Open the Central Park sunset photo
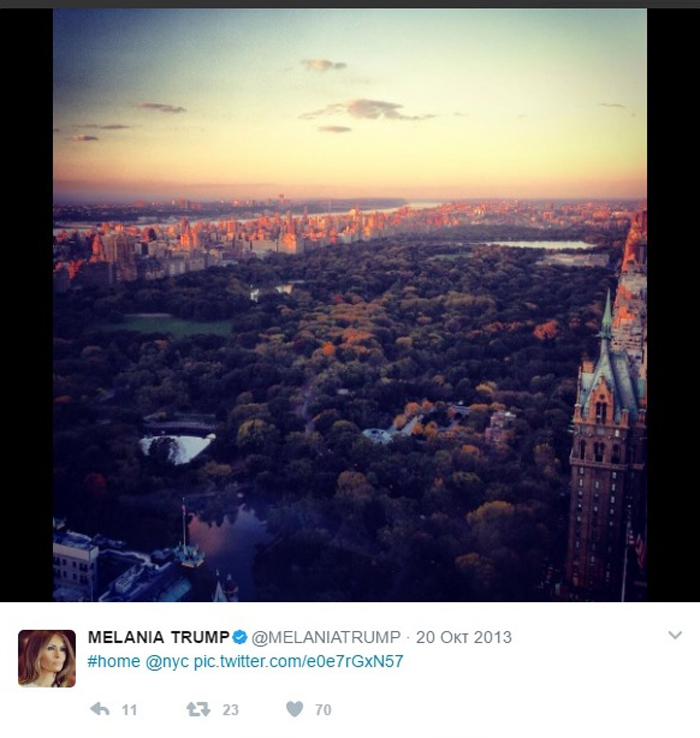700x738 pixels. (x=350, y=305)
